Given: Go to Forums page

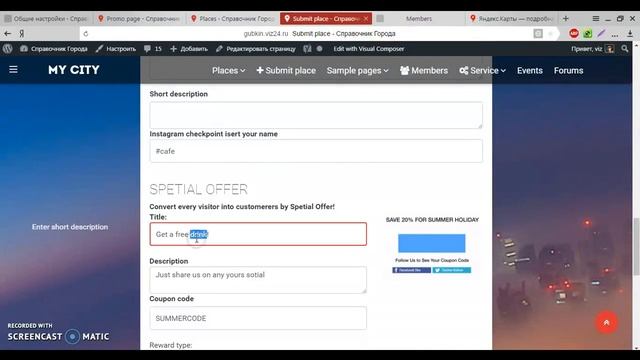Looking at the screenshot, I should pos(569,70).
